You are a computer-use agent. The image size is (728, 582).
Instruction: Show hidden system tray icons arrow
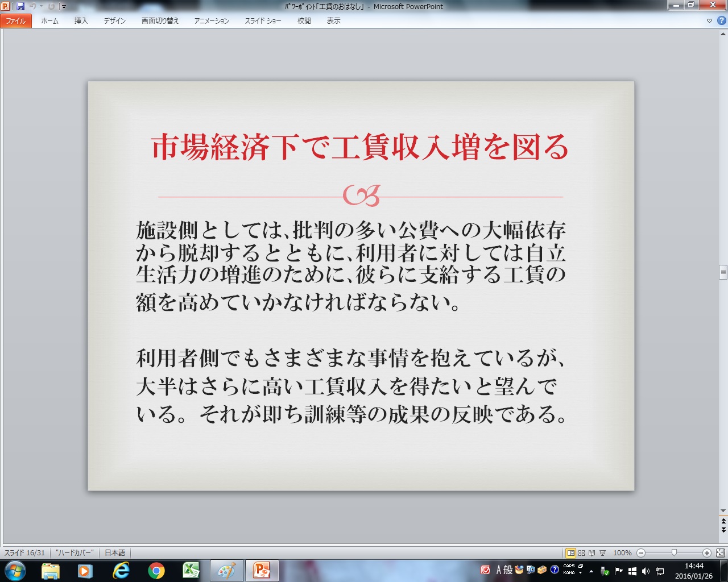591,571
